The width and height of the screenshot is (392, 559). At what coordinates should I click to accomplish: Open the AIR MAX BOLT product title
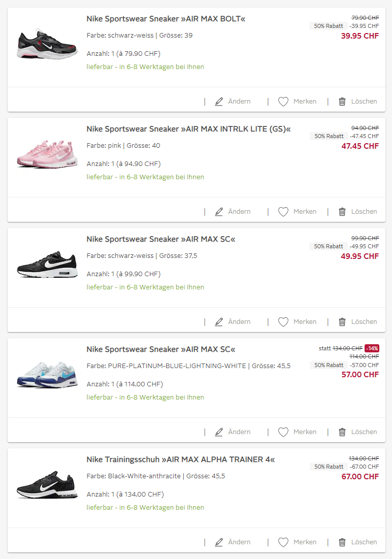pos(166,19)
